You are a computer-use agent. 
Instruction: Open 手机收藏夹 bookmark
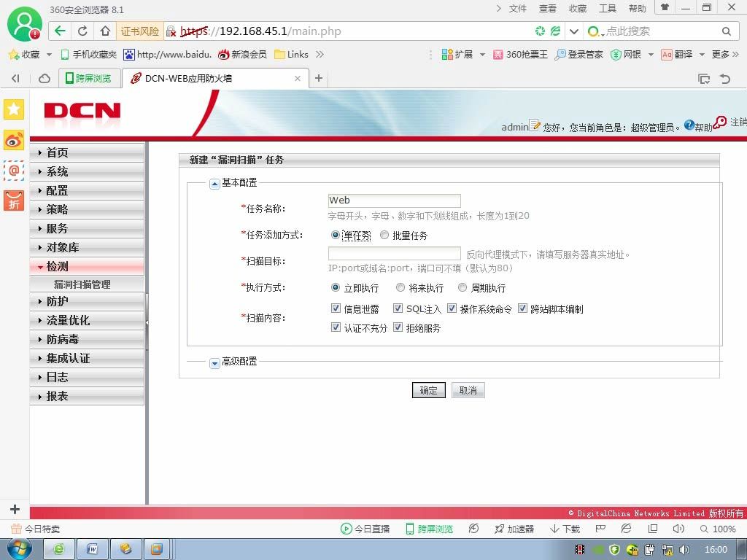click(88, 54)
